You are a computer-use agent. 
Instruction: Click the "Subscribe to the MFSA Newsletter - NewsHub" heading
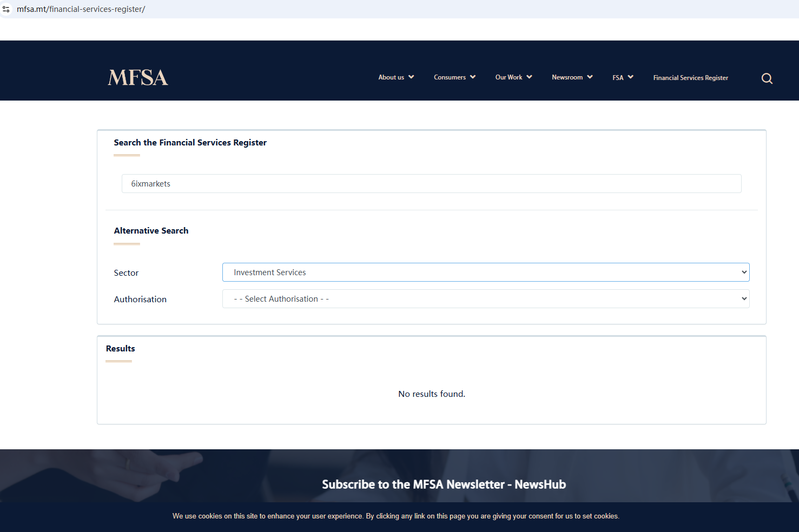(444, 484)
